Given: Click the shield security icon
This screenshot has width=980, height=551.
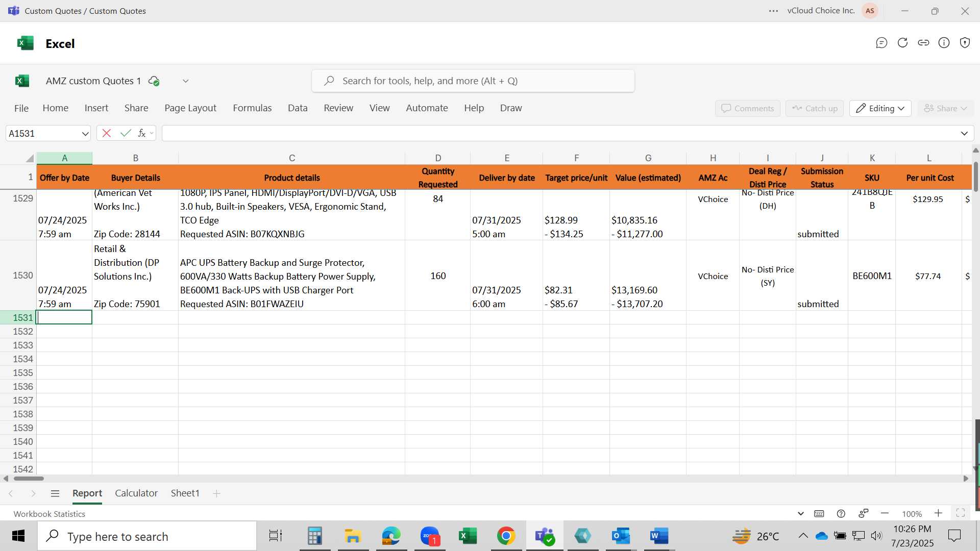Looking at the screenshot, I should 965,43.
